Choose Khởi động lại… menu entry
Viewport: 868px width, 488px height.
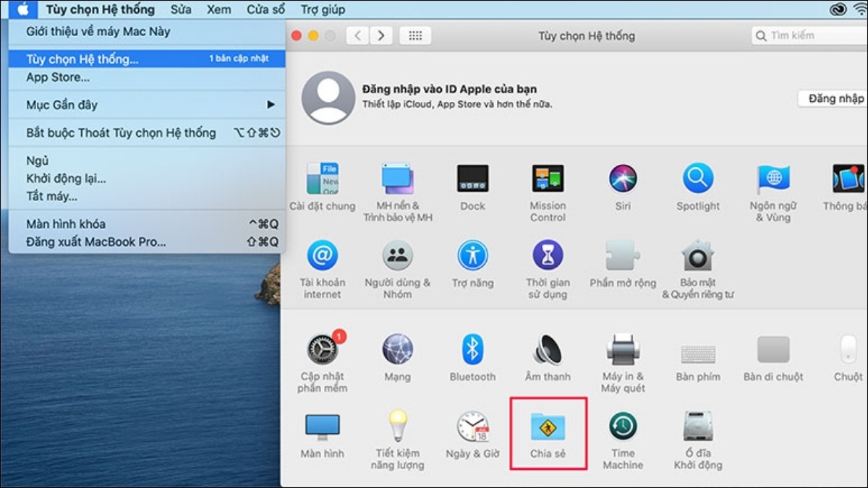(x=148, y=179)
